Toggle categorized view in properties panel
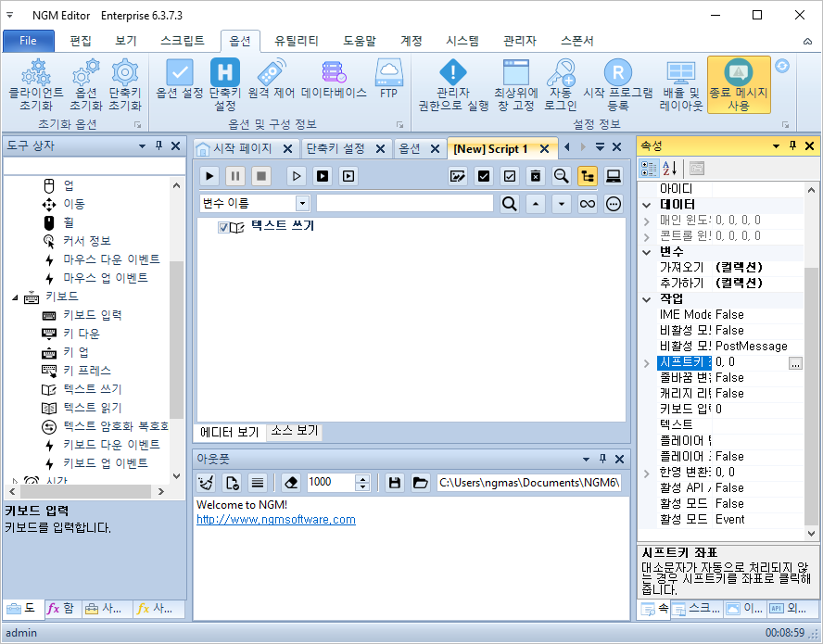Image resolution: width=823 pixels, height=644 pixels. click(x=649, y=169)
